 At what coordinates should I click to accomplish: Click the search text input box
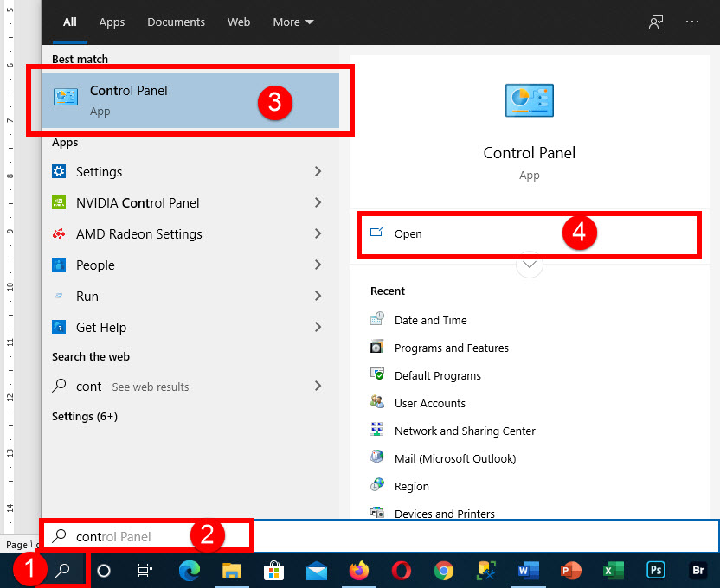pyautogui.click(x=381, y=536)
